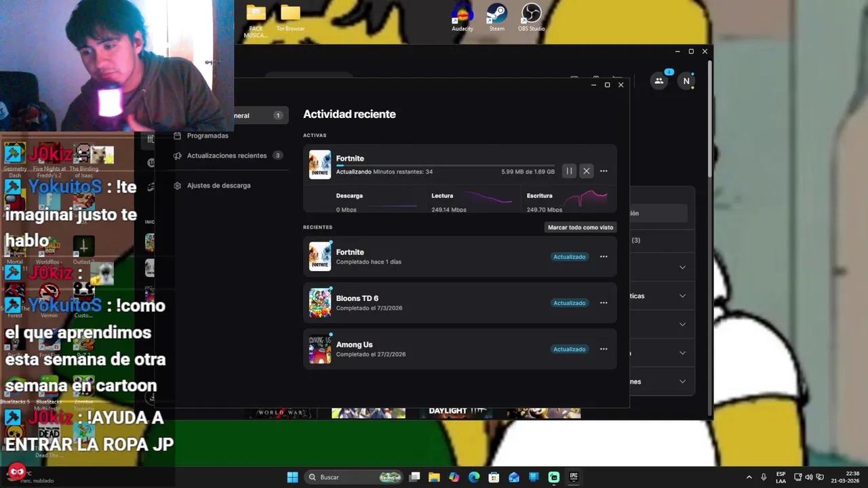Screen dimensions: 868x488
Task: Open network status tray icon
Action: coord(798,477)
